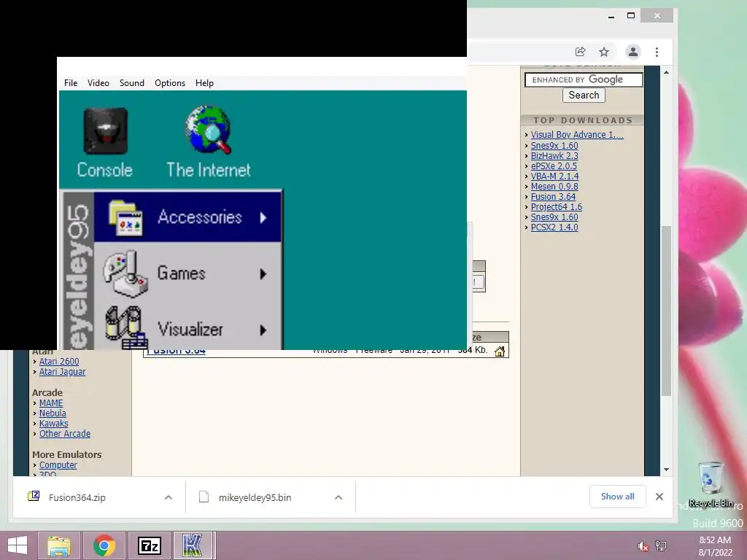
Task: Bookmark this page with the star icon
Action: [x=604, y=52]
